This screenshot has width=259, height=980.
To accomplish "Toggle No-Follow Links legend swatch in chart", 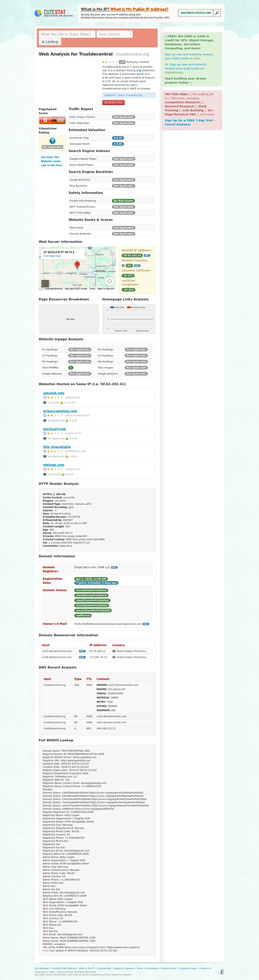I will 129,307.
